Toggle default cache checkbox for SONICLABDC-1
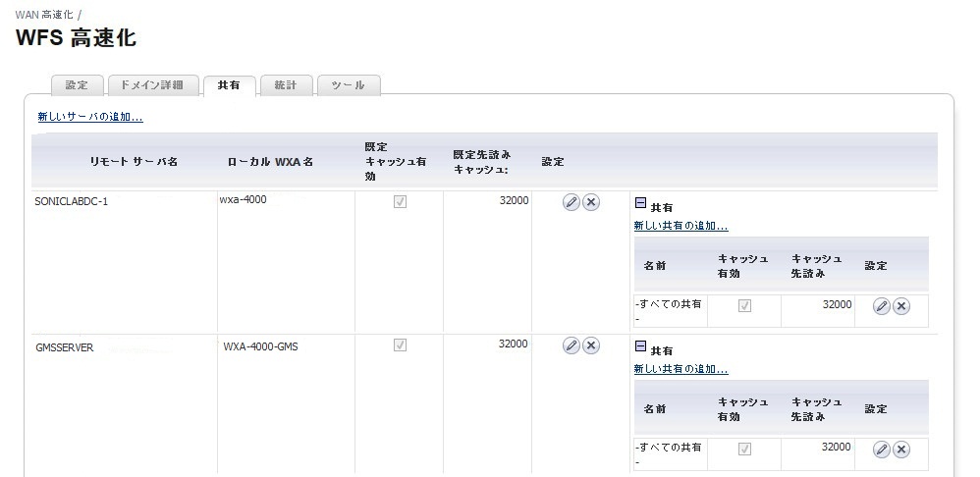This screenshot has width=980, height=477. click(400, 201)
